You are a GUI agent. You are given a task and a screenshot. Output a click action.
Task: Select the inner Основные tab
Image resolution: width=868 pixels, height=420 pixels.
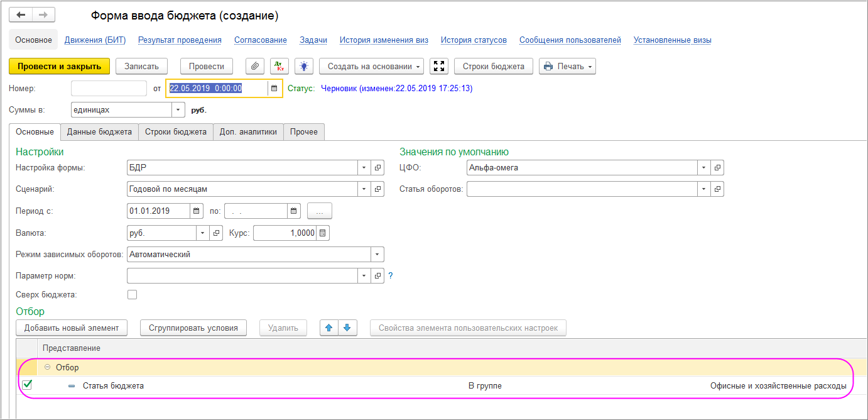35,132
